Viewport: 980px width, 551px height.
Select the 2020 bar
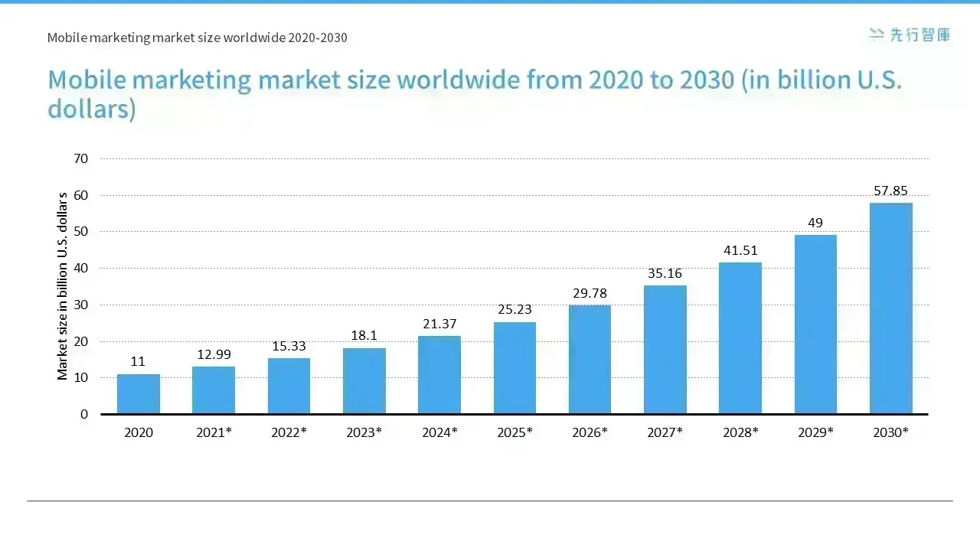(139, 394)
